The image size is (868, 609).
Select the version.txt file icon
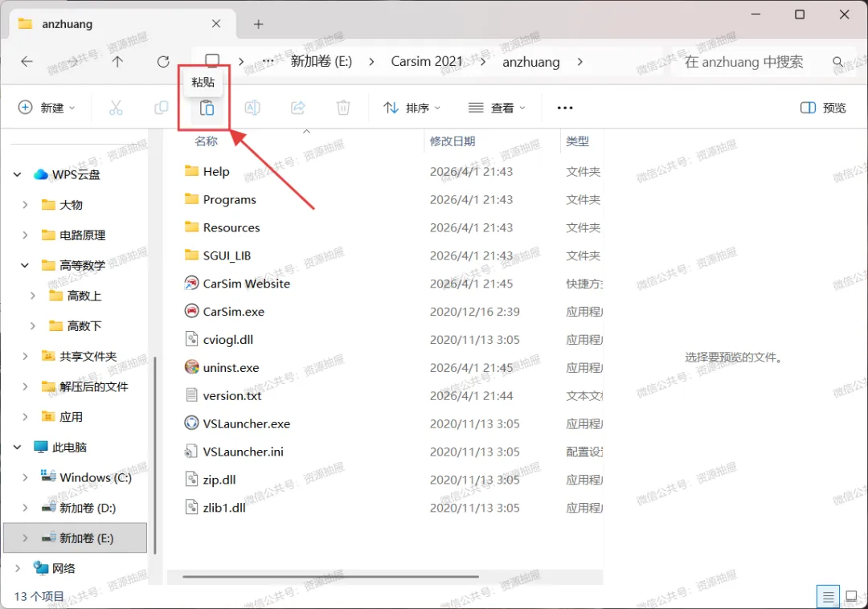click(191, 395)
